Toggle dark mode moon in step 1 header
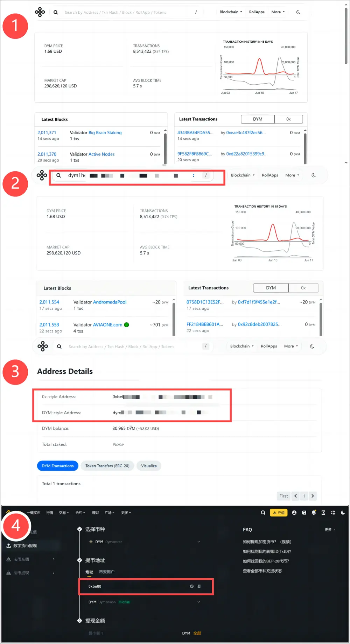This screenshot has height=644, width=350. [x=298, y=12]
